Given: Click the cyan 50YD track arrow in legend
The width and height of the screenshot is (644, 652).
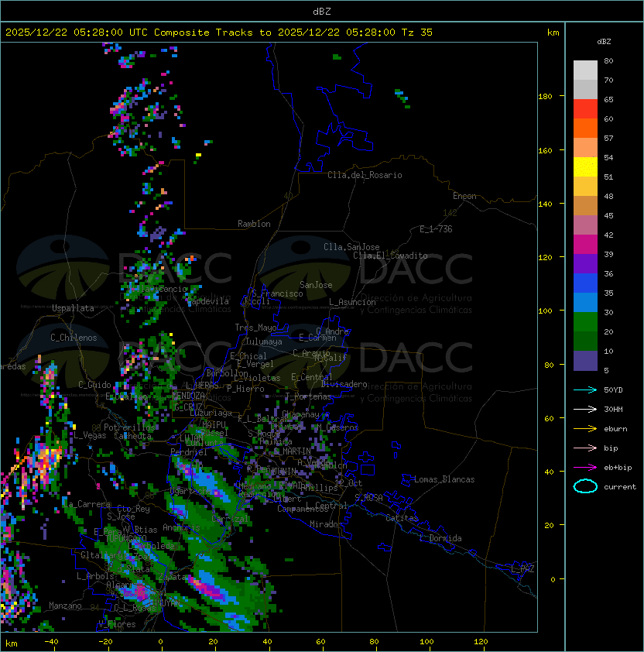Looking at the screenshot, I should (585, 390).
